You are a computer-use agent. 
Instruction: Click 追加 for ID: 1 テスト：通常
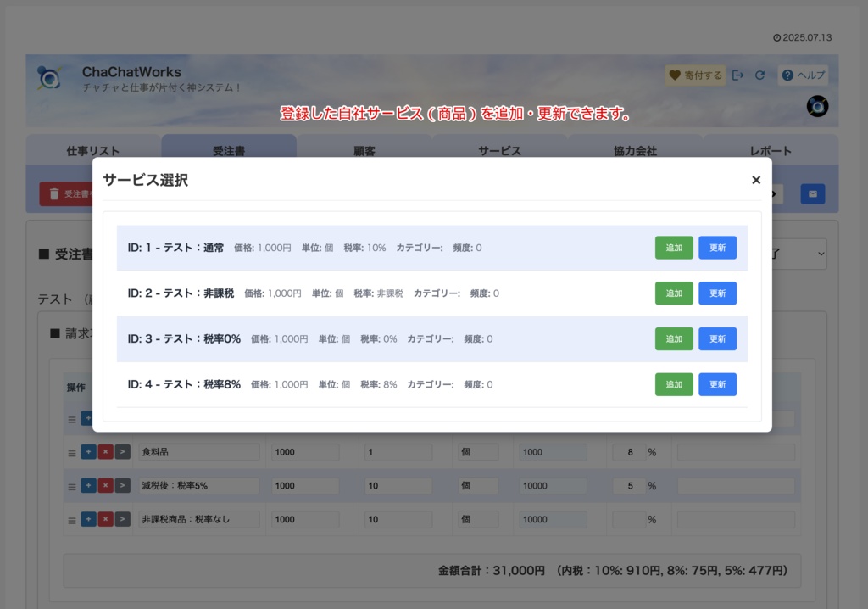point(674,248)
